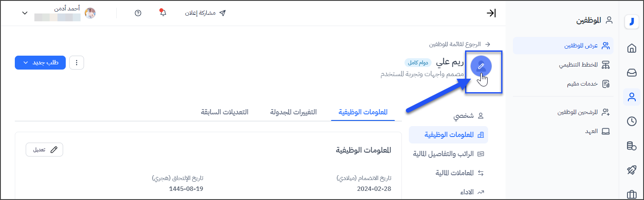
Task: Click the rocket icon in the sidebar rail
Action: coord(631,170)
